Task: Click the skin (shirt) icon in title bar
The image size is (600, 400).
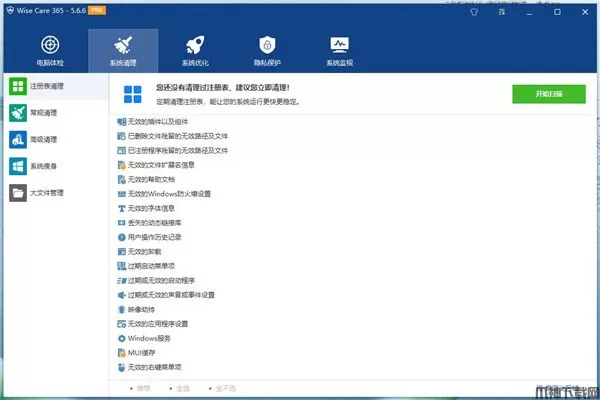Action: click(x=474, y=12)
